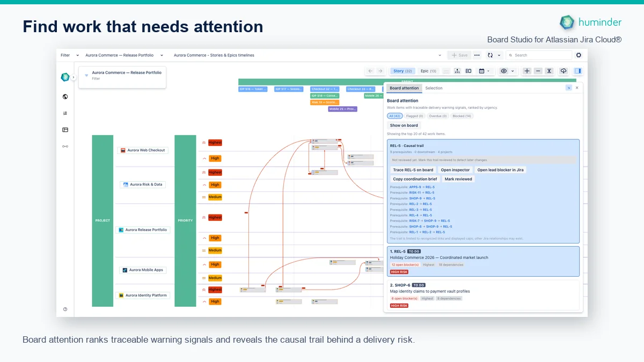Toggle the Epic (13) issue type
Viewport: 644px width, 362px height.
(428, 71)
